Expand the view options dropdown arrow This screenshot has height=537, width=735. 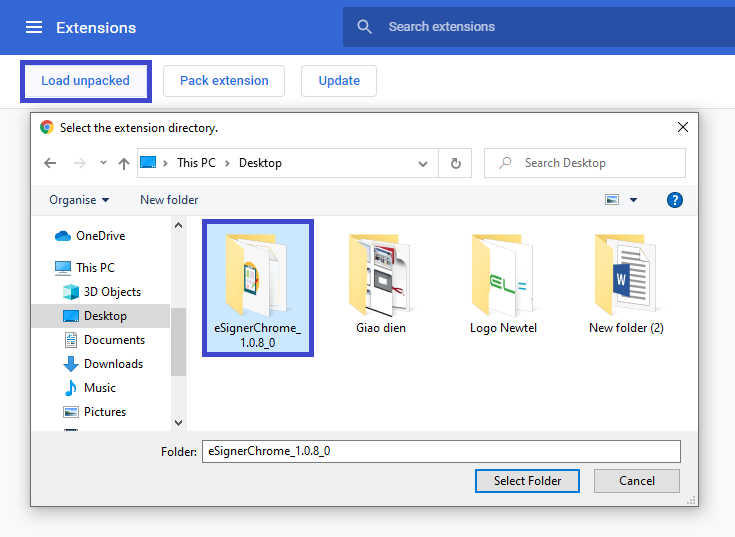click(x=633, y=200)
